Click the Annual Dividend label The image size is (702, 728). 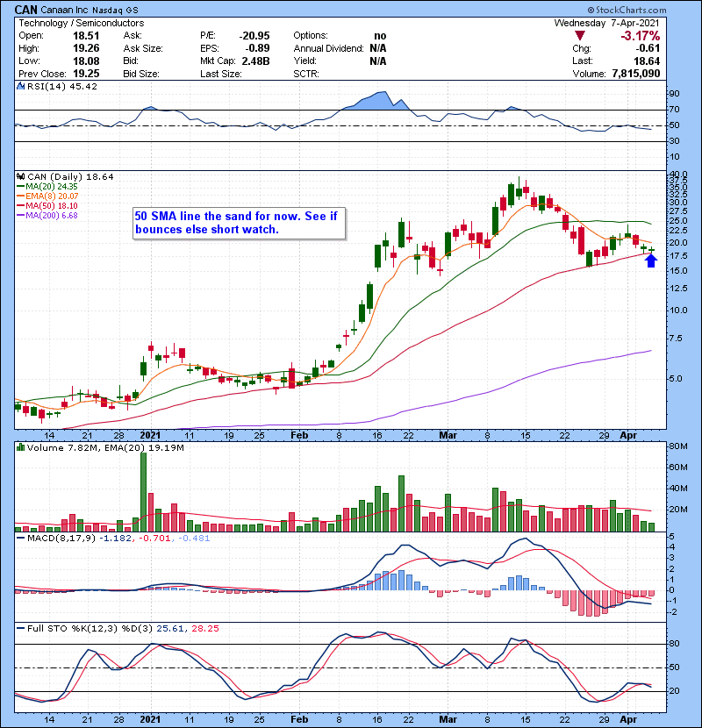328,48
